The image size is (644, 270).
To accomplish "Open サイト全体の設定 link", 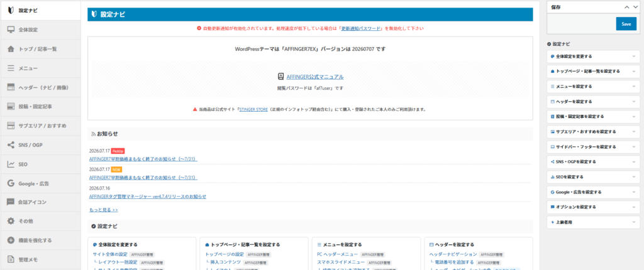I will point(110,254).
